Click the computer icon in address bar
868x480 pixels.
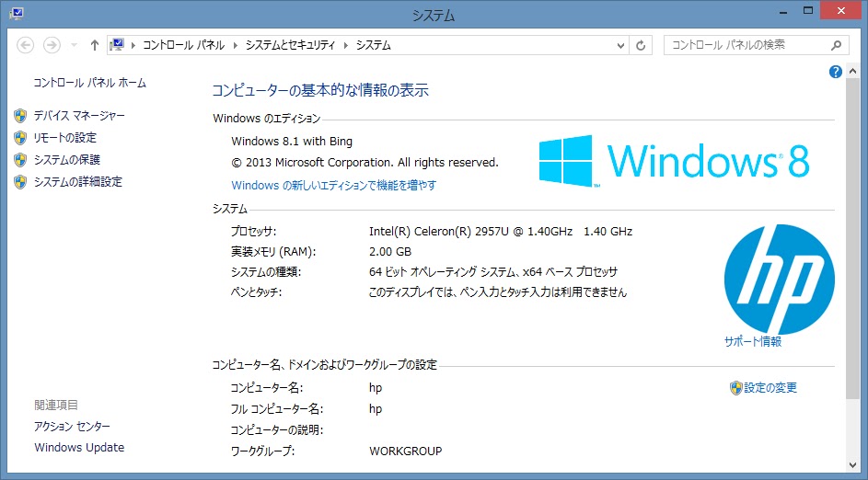(x=117, y=45)
